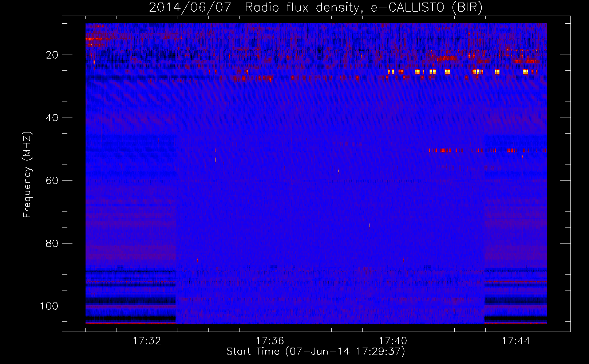Click the "Frequency (MHZ)" axis label
The width and height of the screenshot is (589, 364).
tap(27, 174)
